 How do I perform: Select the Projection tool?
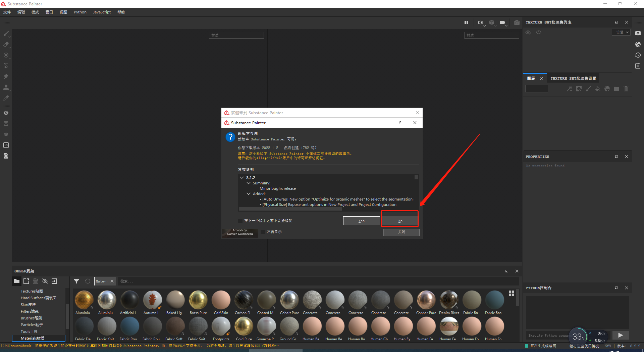(6, 55)
